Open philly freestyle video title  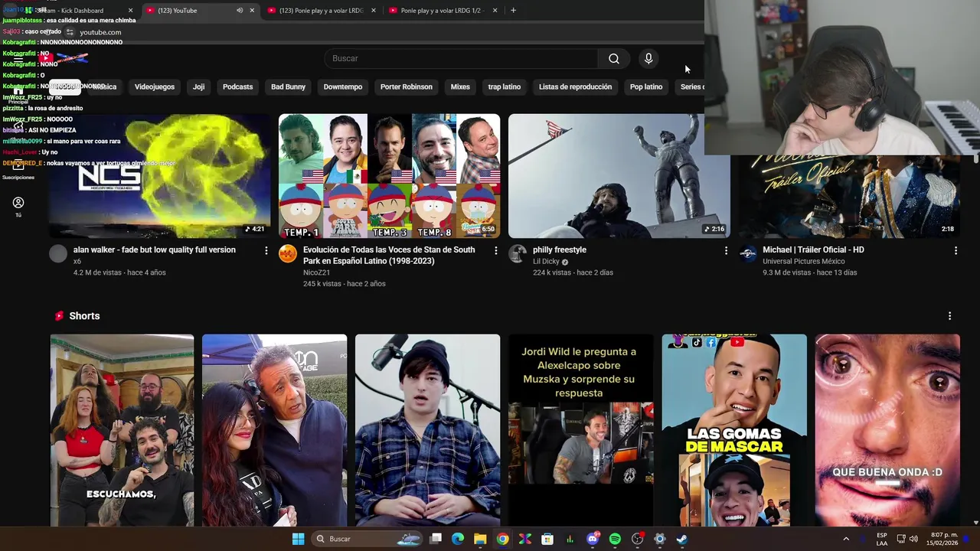(x=560, y=250)
